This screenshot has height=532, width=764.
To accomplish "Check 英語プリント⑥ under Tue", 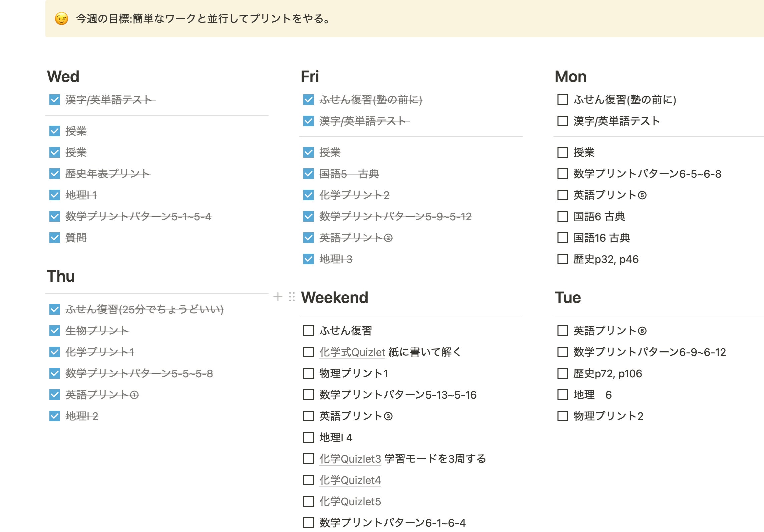I will point(563,331).
